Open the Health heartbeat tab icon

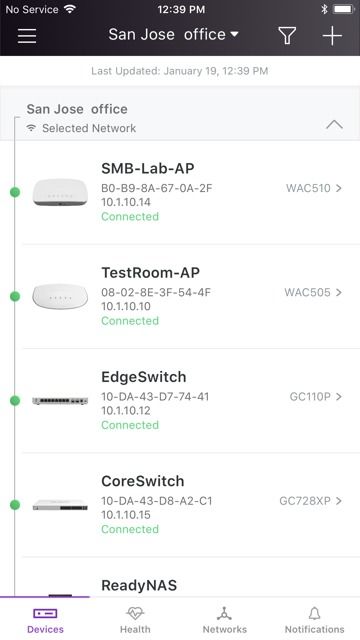135,613
